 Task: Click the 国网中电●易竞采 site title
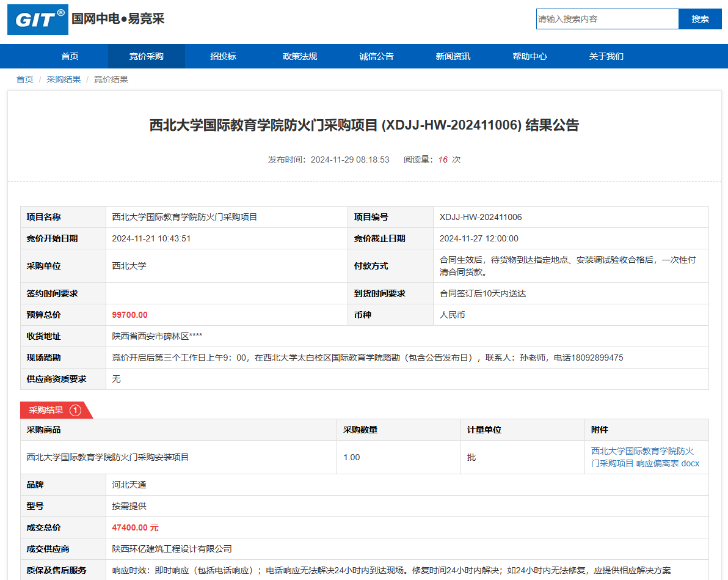[x=118, y=18]
